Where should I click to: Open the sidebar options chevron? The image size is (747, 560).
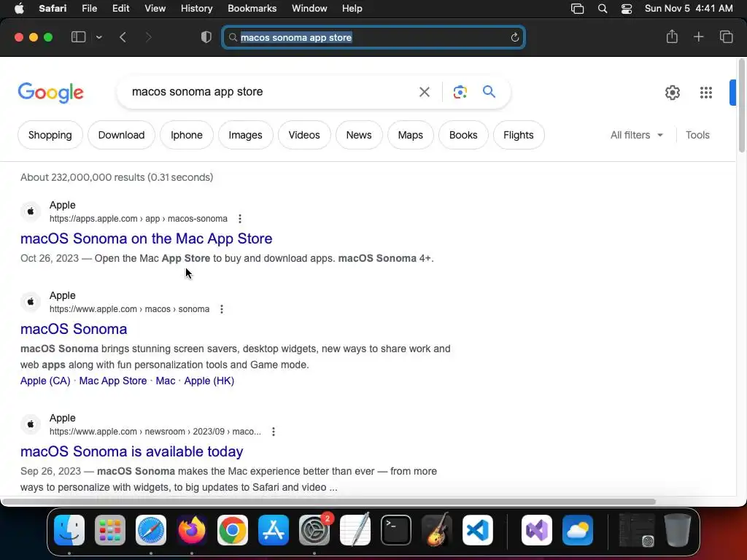[x=98, y=37]
